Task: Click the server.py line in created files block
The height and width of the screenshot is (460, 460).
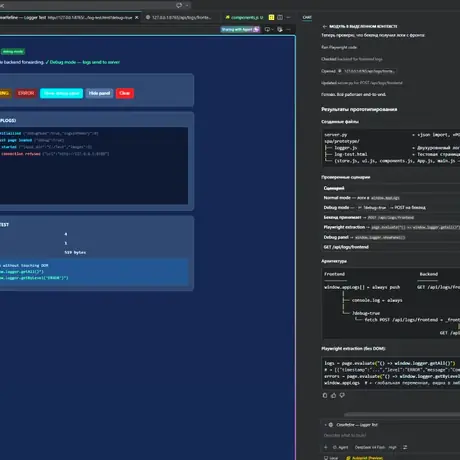Action: [x=336, y=135]
